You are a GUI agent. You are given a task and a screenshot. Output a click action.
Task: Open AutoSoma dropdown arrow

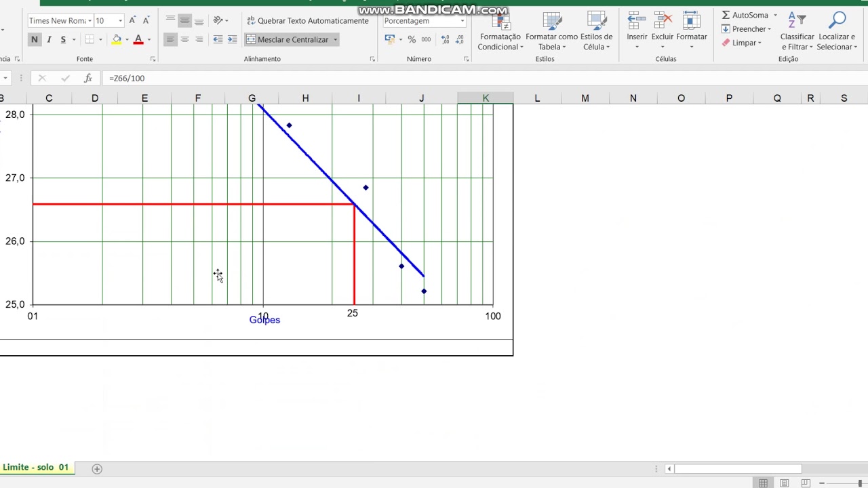pos(775,15)
